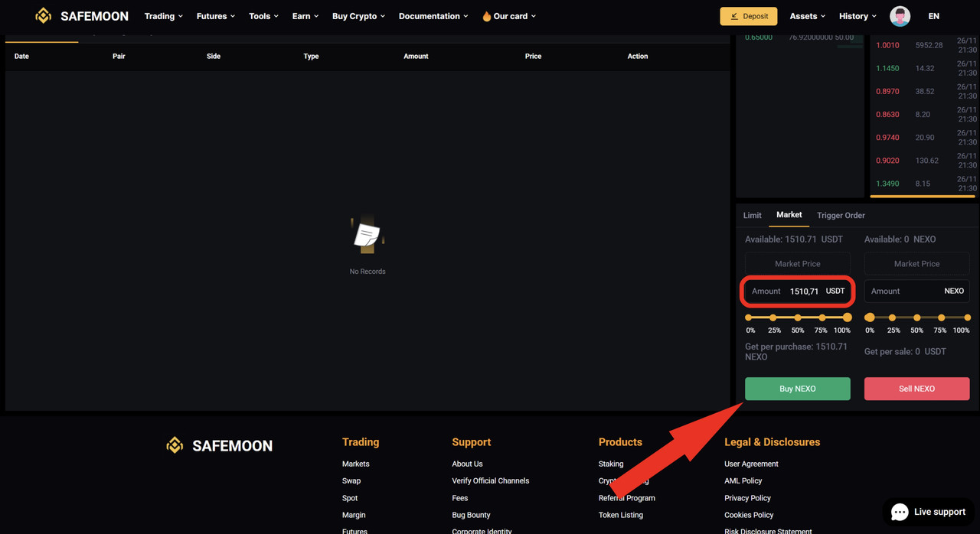Open the Spot footer link
Screen dimensions: 980x534
pos(350,498)
